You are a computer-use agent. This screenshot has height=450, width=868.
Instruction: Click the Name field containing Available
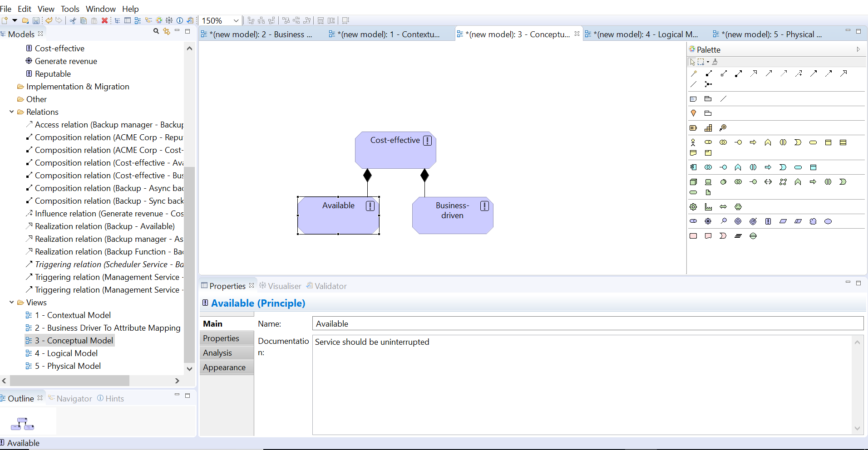click(587, 323)
